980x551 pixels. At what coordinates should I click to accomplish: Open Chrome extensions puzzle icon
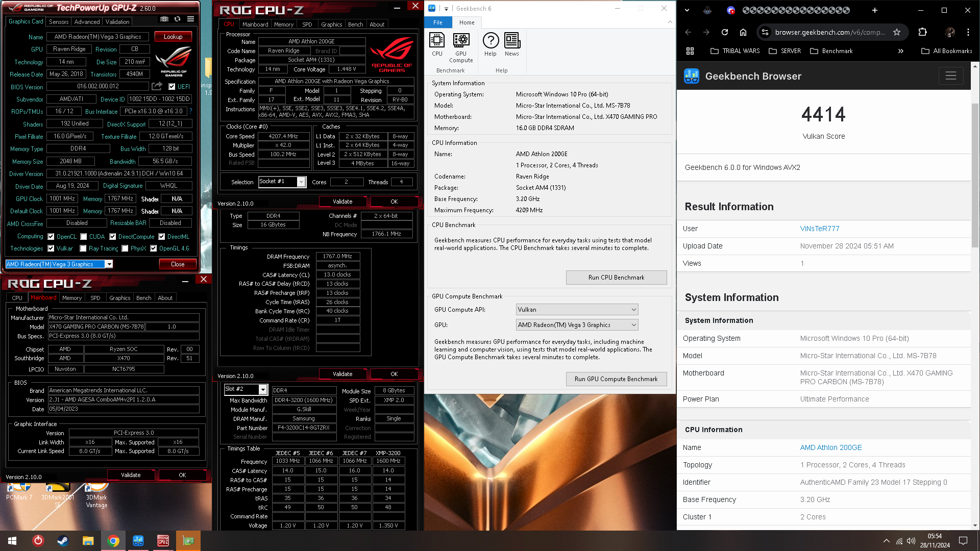coord(922,32)
